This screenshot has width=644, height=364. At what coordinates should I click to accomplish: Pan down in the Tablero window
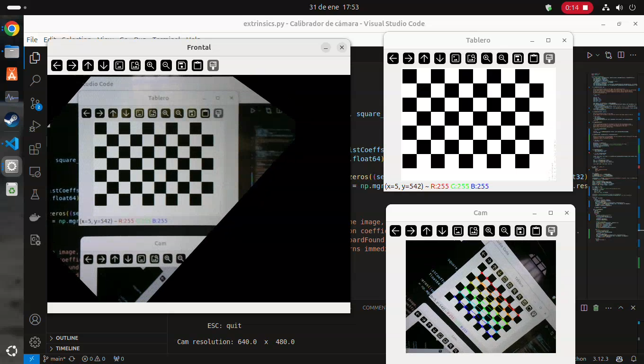pyautogui.click(x=440, y=58)
